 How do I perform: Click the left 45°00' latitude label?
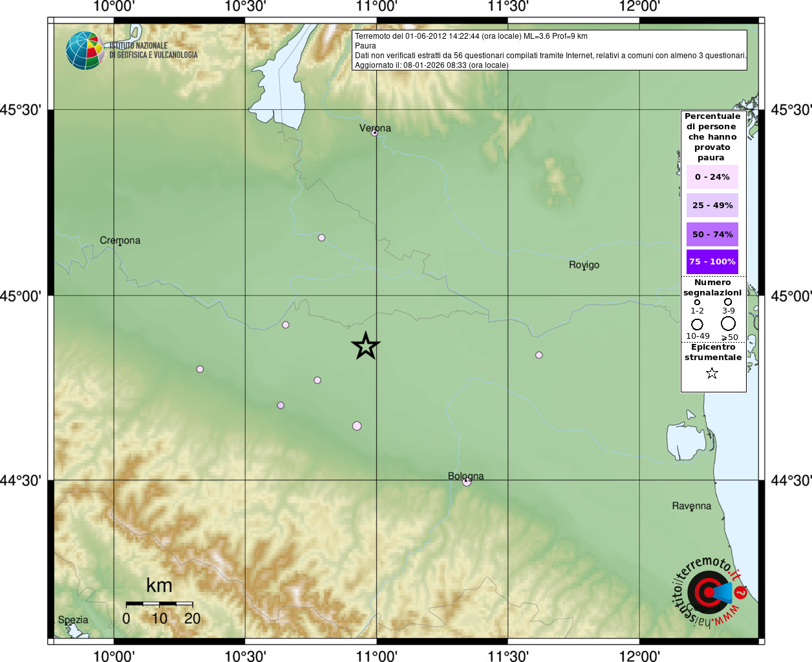[21, 296]
